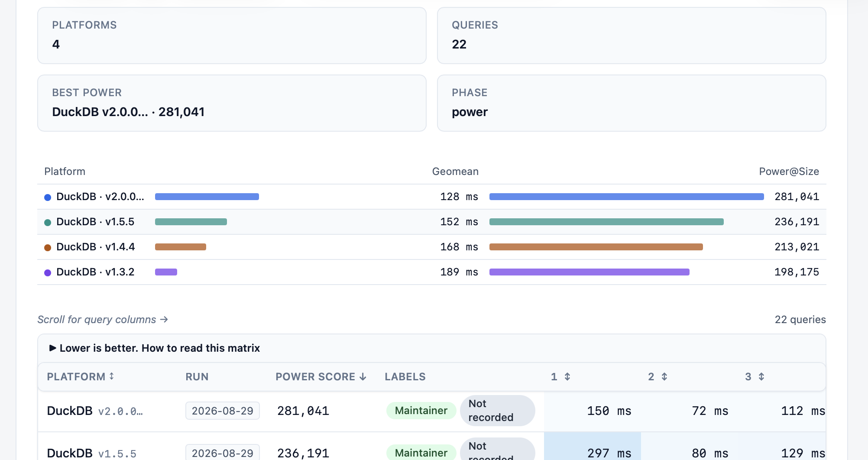Expand the "How to read this matrix" disclosure triangle
The height and width of the screenshot is (460, 868).
[x=52, y=348]
